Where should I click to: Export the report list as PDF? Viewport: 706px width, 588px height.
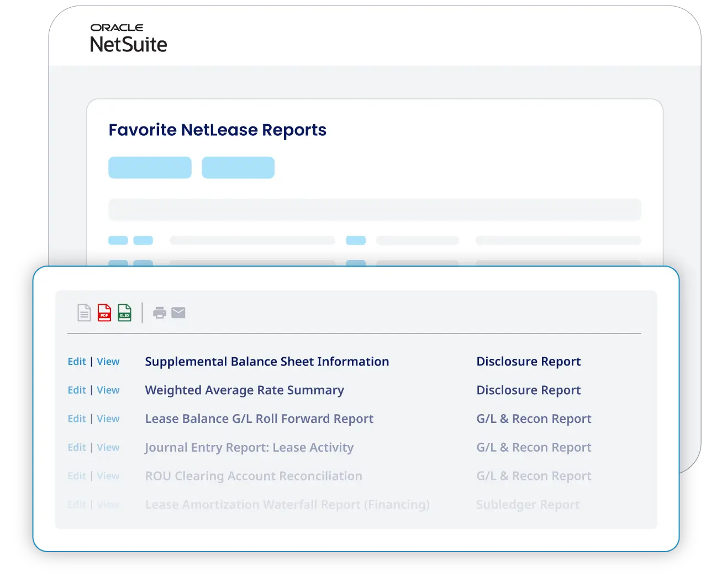(x=104, y=312)
